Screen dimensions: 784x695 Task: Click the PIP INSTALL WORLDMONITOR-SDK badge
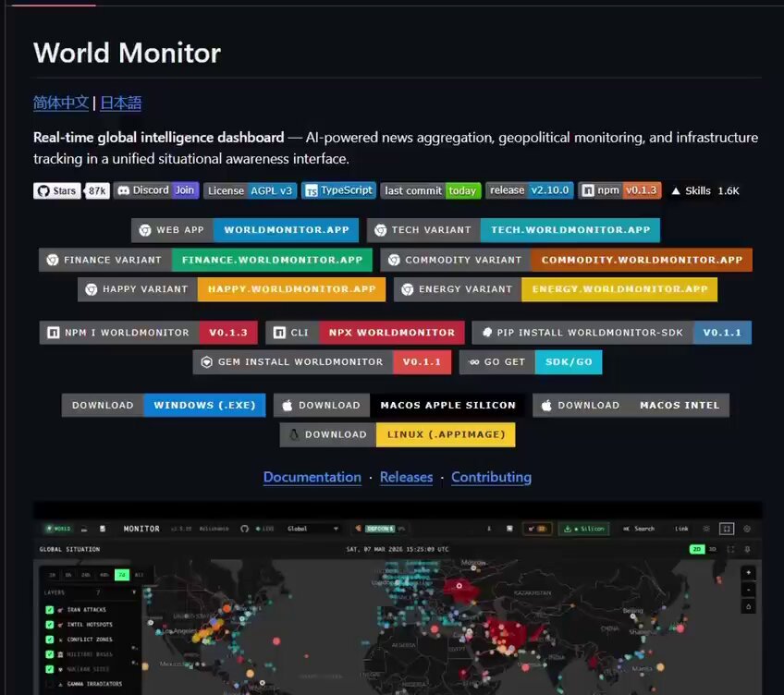[611, 333]
